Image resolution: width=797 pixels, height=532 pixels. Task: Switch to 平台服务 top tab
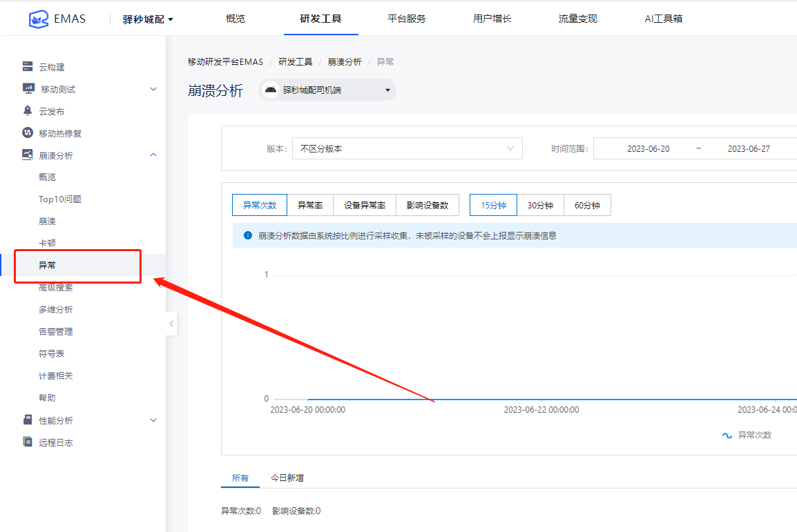tap(407, 19)
